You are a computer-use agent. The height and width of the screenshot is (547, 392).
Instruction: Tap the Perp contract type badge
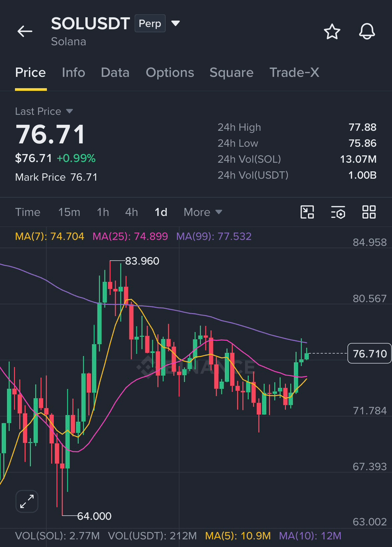point(150,23)
